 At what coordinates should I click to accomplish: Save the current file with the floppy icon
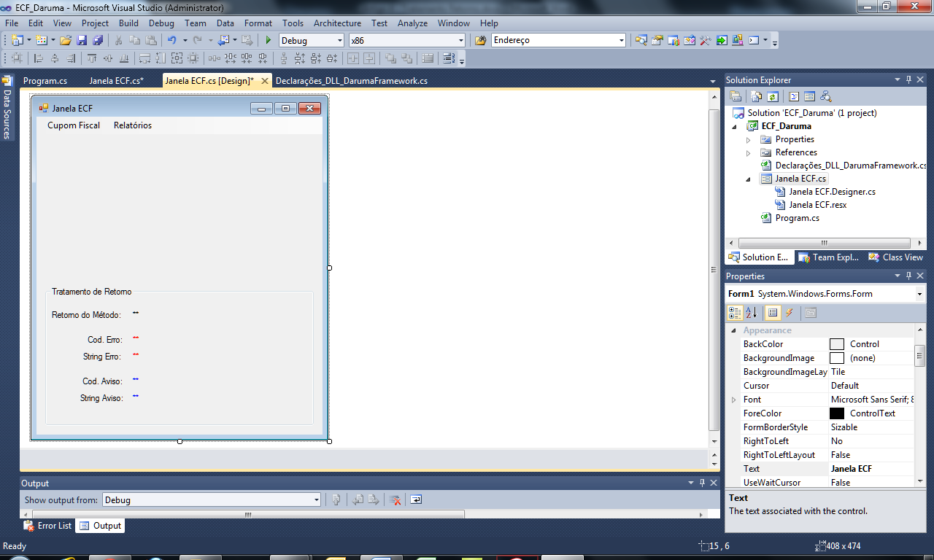tap(82, 40)
